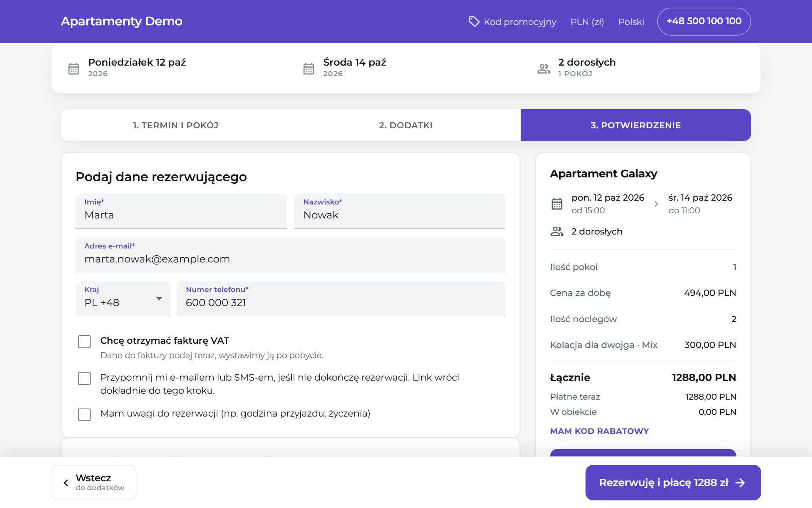Call the +48 500 100 100 phone button
This screenshot has width=812, height=508.
(704, 22)
